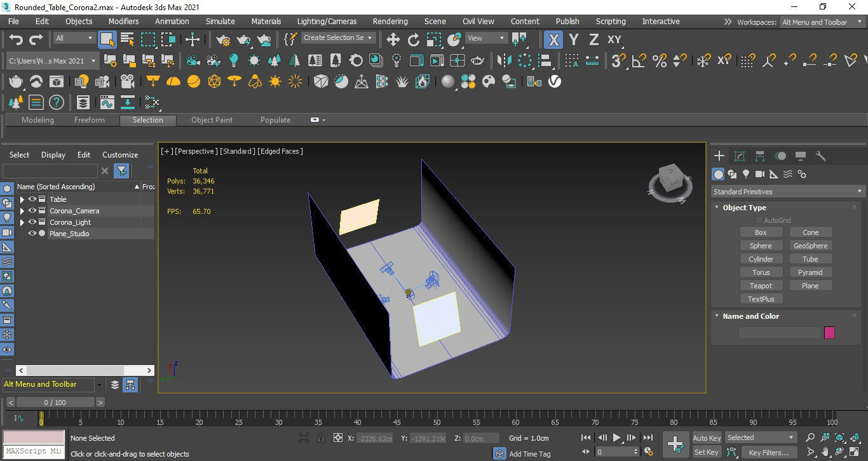Click the 0 / 100 time slider handle
The image size is (868, 461).
[x=55, y=403]
